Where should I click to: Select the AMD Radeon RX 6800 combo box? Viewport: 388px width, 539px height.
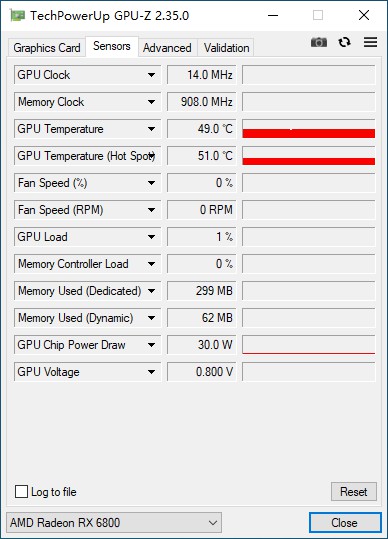point(114,523)
